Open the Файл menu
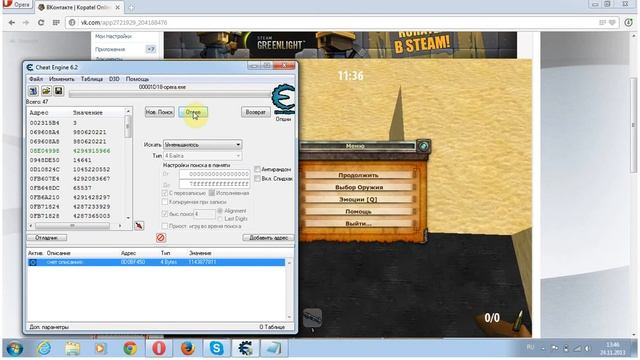The width and height of the screenshot is (640, 360). (x=36, y=79)
